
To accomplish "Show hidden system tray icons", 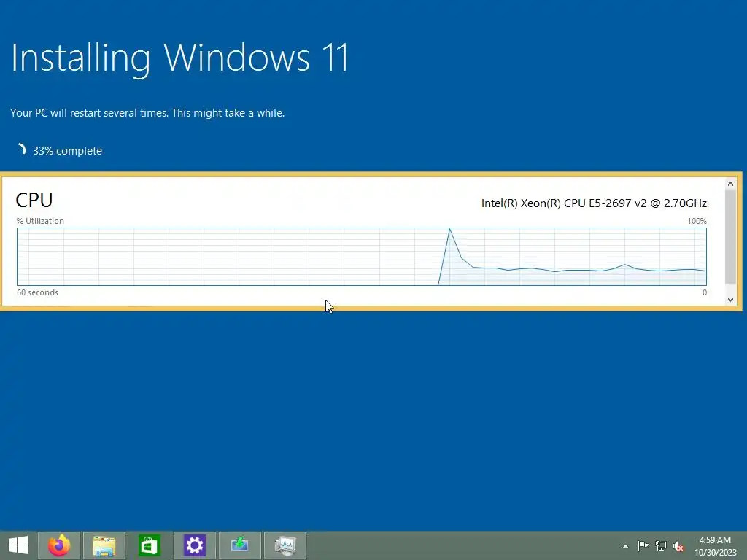I will coord(625,546).
